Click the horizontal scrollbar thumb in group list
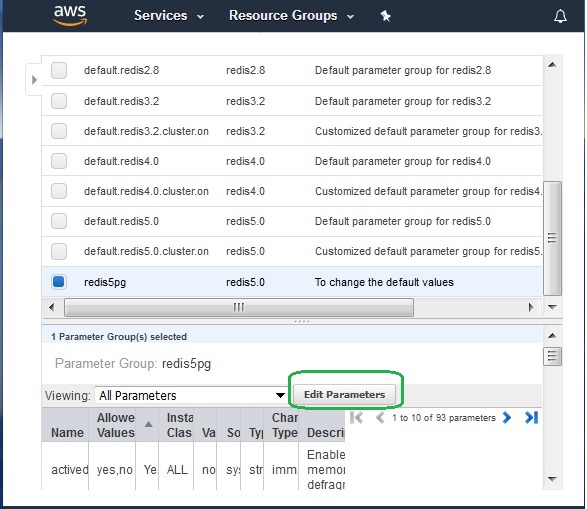Viewport: 587px width, 509px height. [239, 307]
